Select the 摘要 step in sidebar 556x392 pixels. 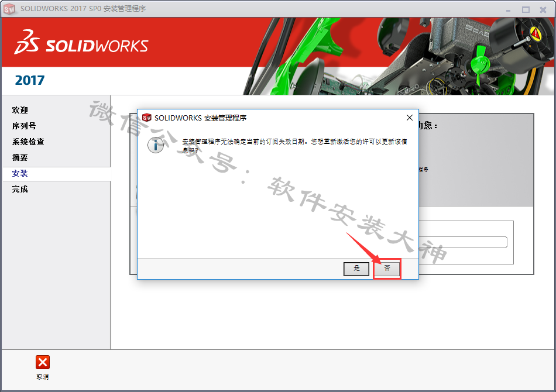coord(20,157)
